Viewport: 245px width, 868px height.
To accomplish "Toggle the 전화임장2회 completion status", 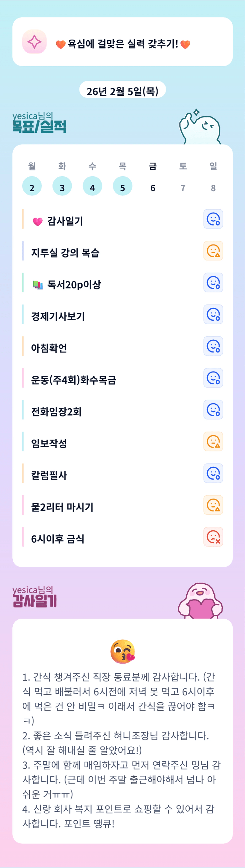I will 213,410.
